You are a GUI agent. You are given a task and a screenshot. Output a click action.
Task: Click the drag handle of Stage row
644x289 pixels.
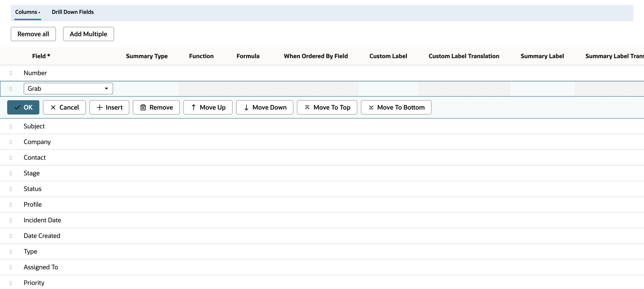coord(11,173)
